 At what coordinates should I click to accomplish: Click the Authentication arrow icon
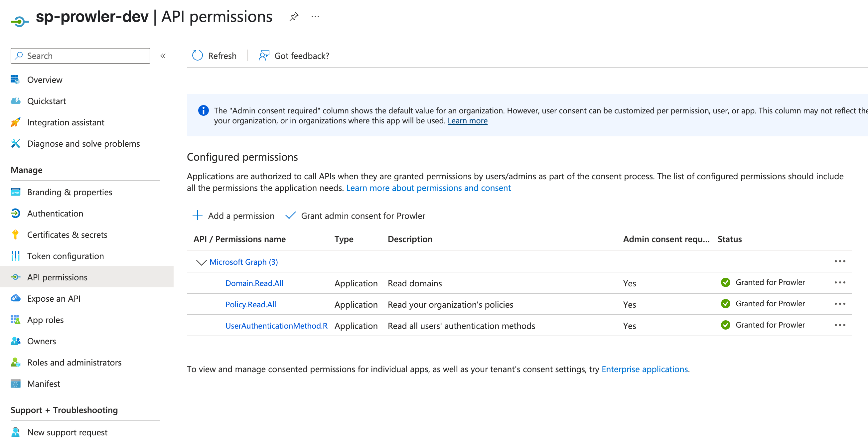(x=15, y=213)
